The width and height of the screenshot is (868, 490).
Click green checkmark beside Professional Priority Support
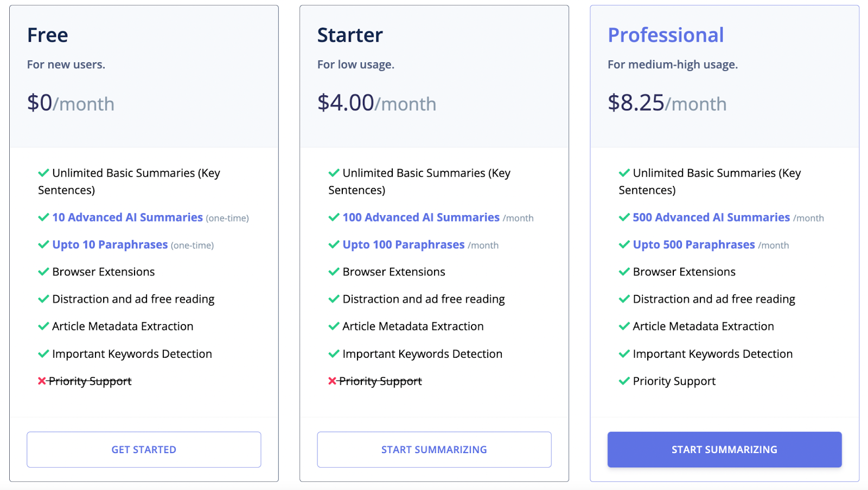[624, 381]
